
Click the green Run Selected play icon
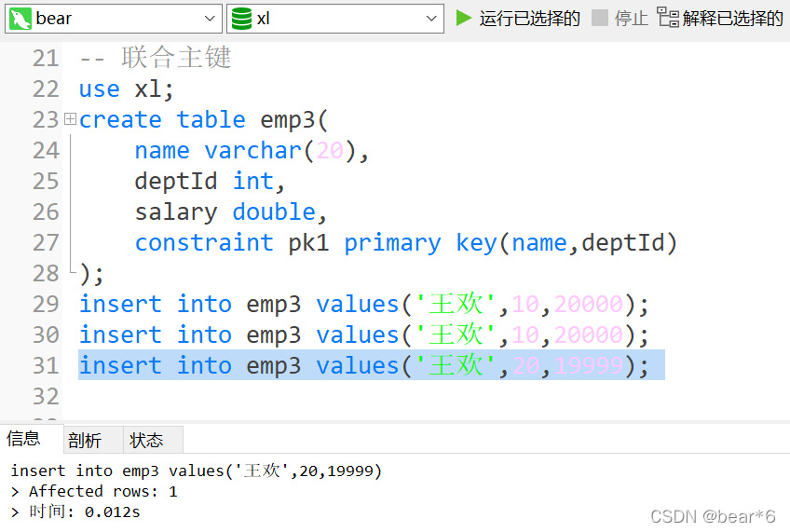coord(464,18)
